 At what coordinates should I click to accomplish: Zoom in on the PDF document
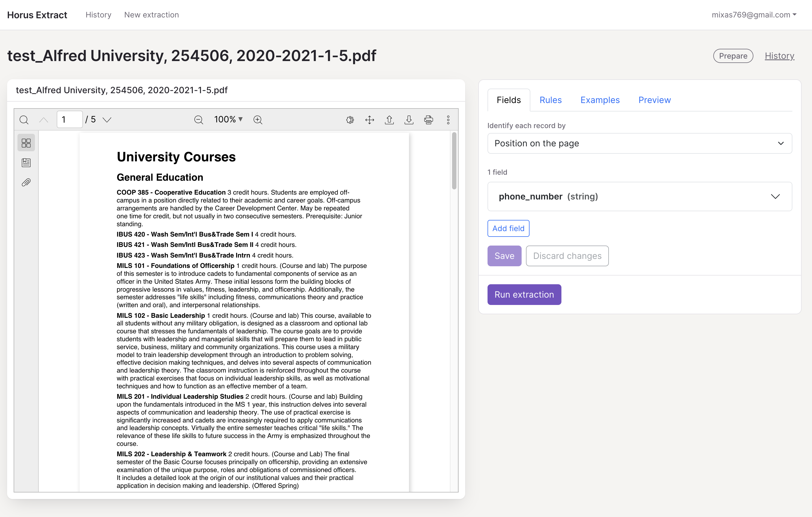[258, 120]
